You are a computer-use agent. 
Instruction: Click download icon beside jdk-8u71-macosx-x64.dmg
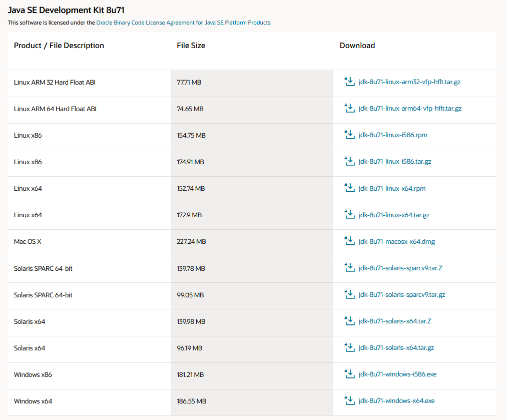(349, 241)
